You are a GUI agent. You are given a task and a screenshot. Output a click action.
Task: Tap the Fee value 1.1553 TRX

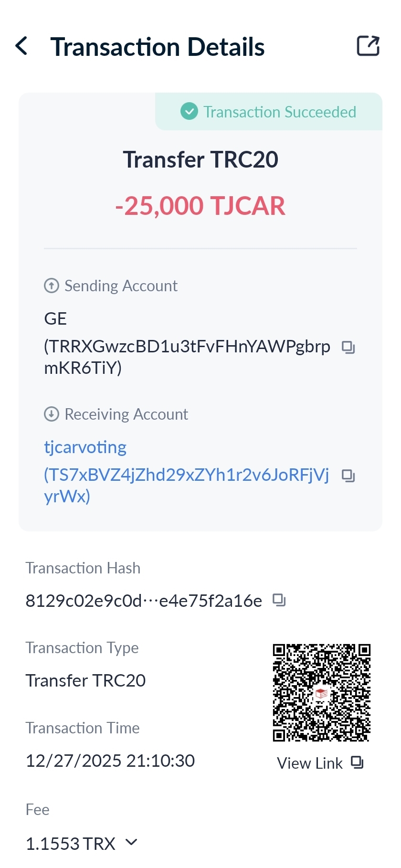pos(70,844)
